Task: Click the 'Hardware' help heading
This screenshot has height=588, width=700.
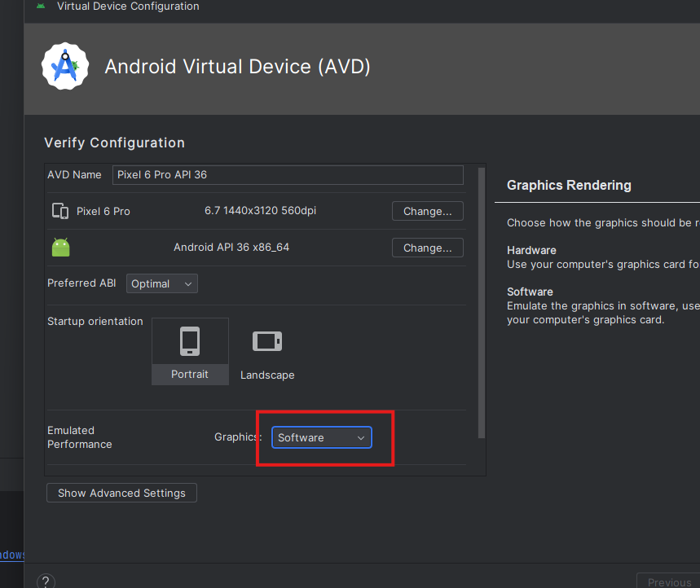Action: point(531,250)
